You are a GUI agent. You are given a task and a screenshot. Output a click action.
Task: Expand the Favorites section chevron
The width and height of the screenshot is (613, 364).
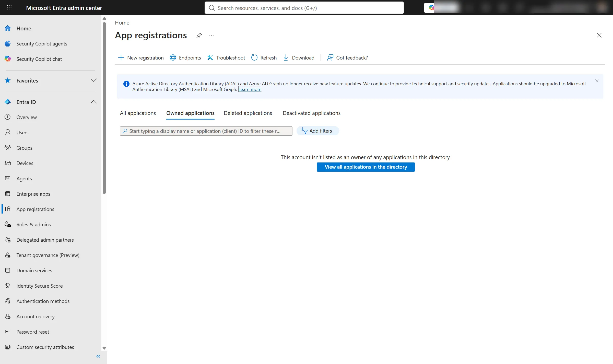click(x=94, y=80)
